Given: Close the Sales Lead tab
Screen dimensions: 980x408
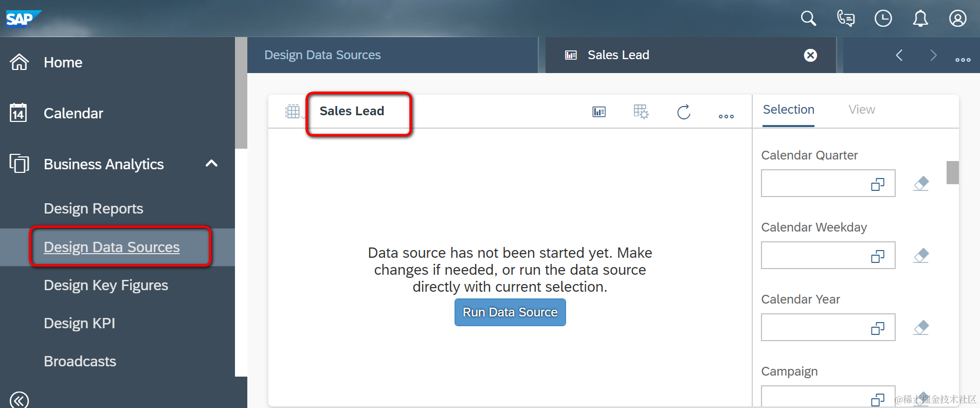Looking at the screenshot, I should point(810,55).
